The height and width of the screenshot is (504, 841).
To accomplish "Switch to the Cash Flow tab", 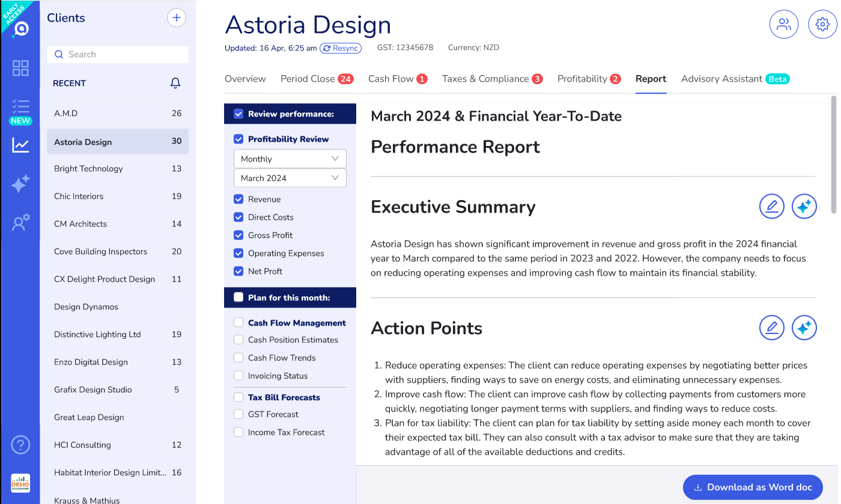I will 398,79.
